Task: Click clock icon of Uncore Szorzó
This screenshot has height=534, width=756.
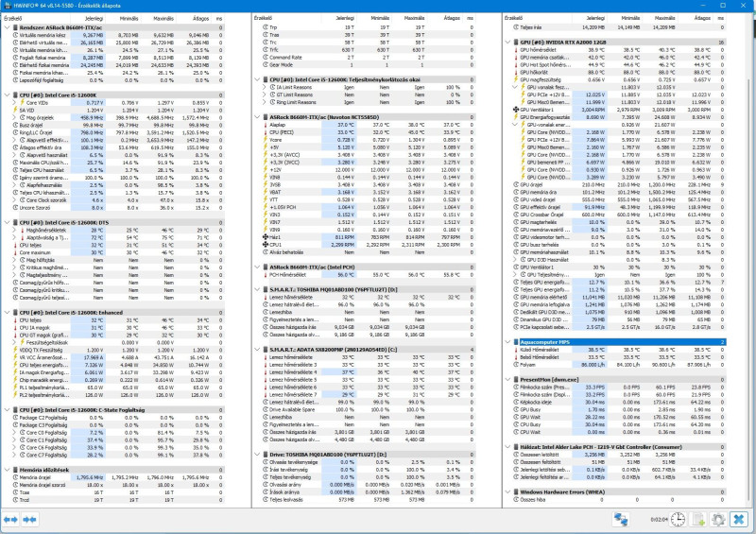Action: [15, 207]
